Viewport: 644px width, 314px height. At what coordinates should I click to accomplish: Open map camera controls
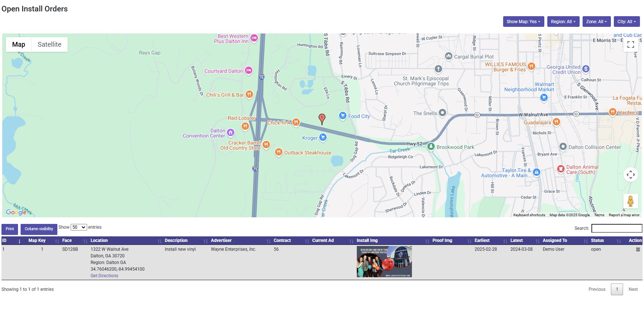point(631,175)
